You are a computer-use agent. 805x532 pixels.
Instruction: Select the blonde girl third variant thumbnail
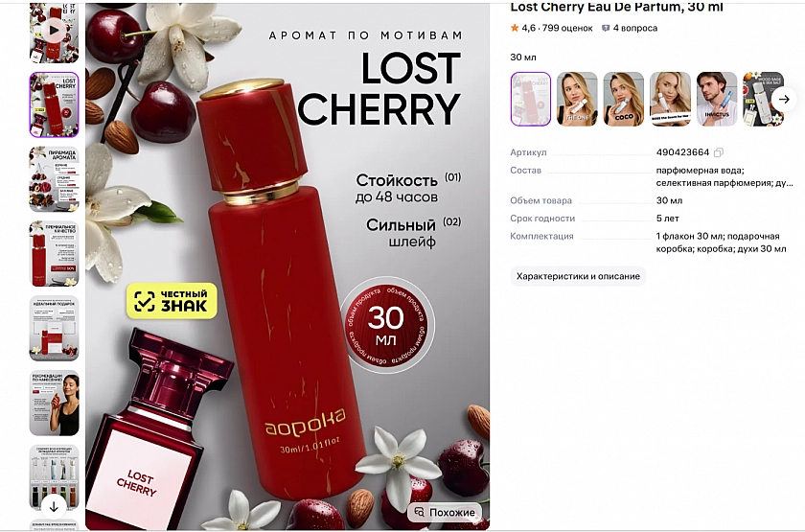click(670, 99)
